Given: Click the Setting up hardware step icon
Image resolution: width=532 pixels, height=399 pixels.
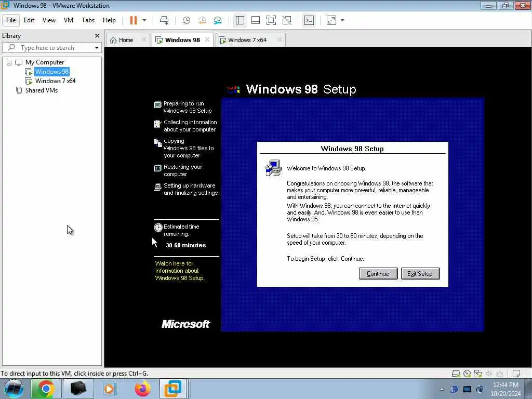Looking at the screenshot, I should click(x=157, y=187).
